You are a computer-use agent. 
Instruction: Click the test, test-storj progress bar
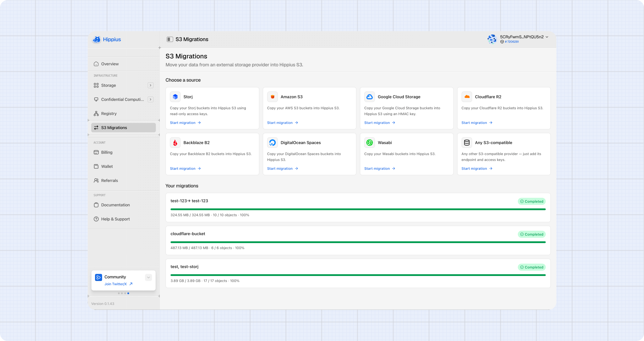(x=358, y=275)
